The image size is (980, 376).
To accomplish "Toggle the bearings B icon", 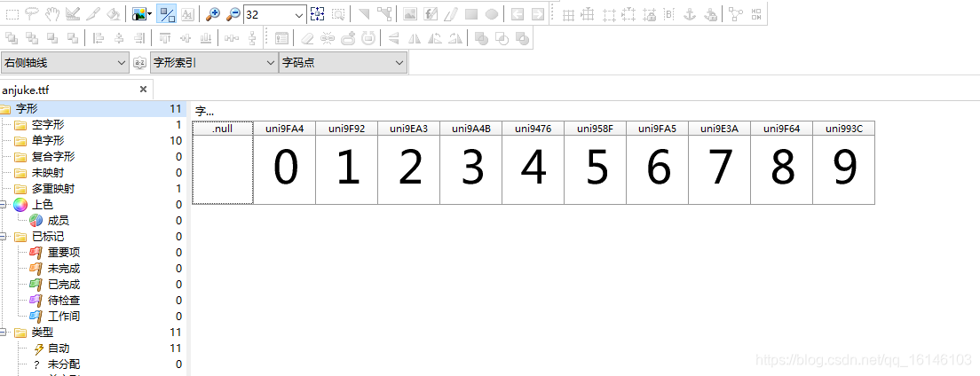I will pos(669,15).
